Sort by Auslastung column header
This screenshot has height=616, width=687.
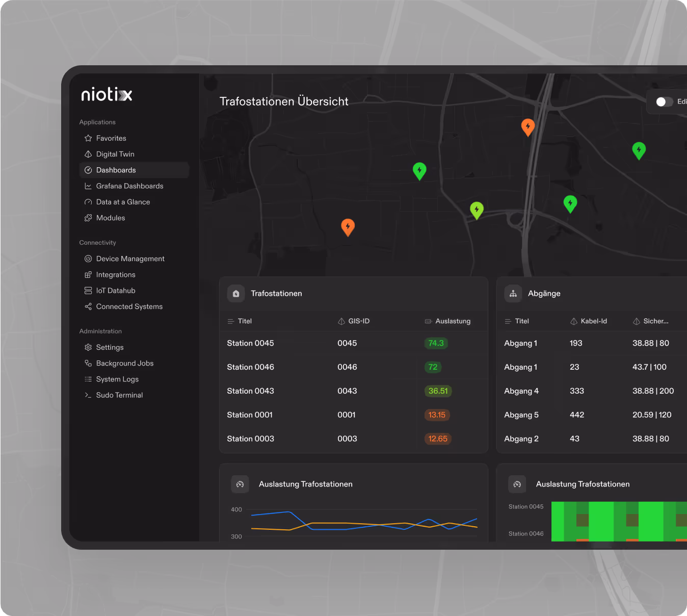pos(447,321)
